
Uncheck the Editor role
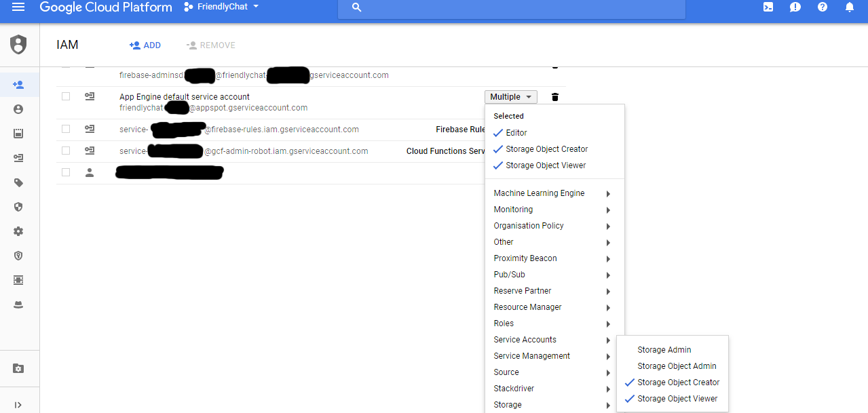click(554, 133)
